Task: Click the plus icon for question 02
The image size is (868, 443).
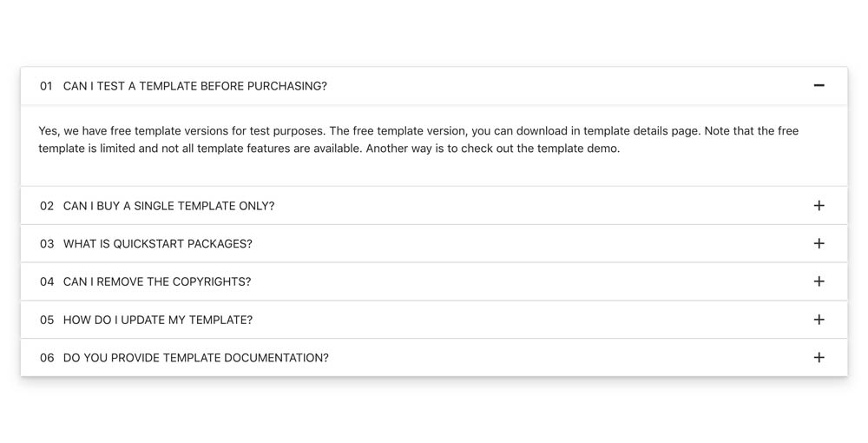Action: click(x=819, y=206)
